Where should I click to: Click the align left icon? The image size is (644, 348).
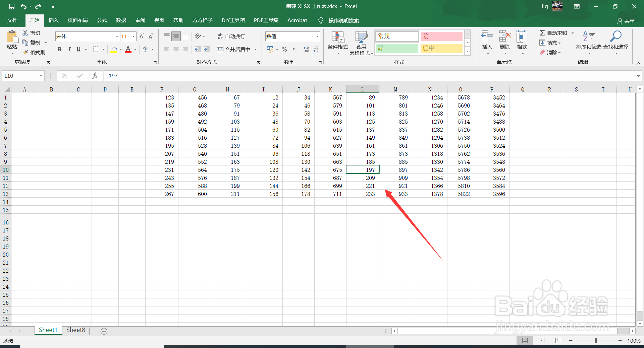(166, 49)
